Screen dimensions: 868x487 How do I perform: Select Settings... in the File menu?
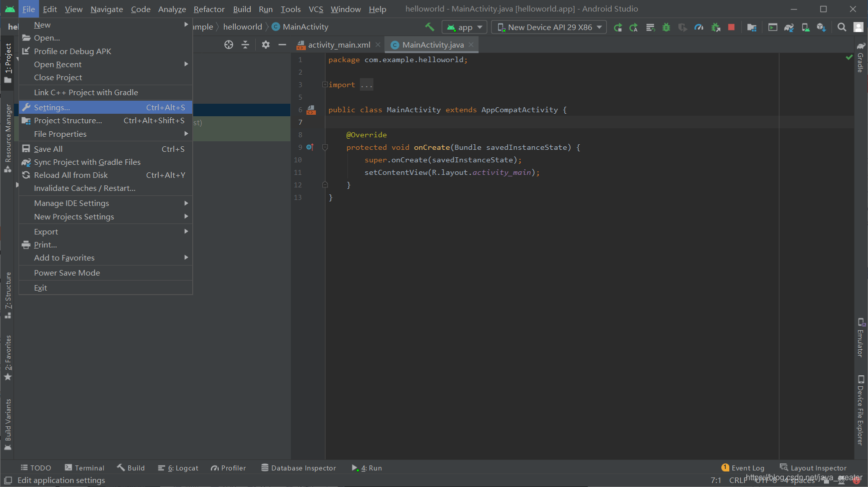(106, 107)
